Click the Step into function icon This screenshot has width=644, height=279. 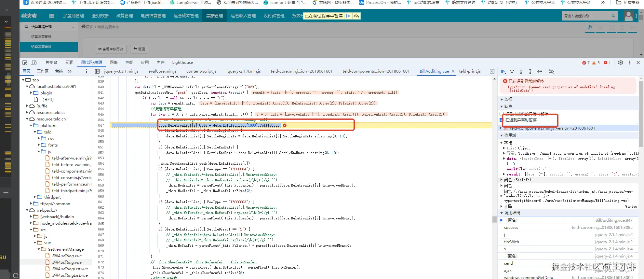pyautogui.click(x=521, y=71)
